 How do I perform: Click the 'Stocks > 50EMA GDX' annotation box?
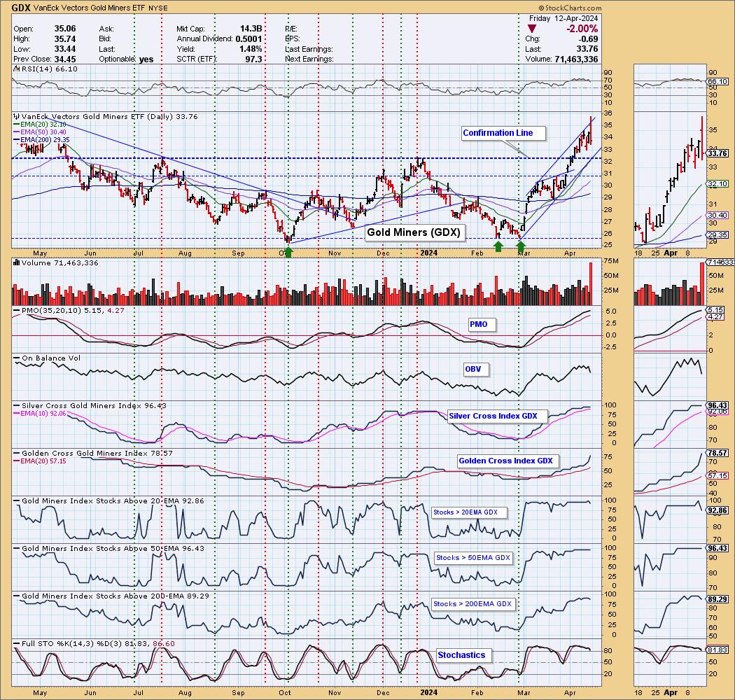tap(473, 558)
